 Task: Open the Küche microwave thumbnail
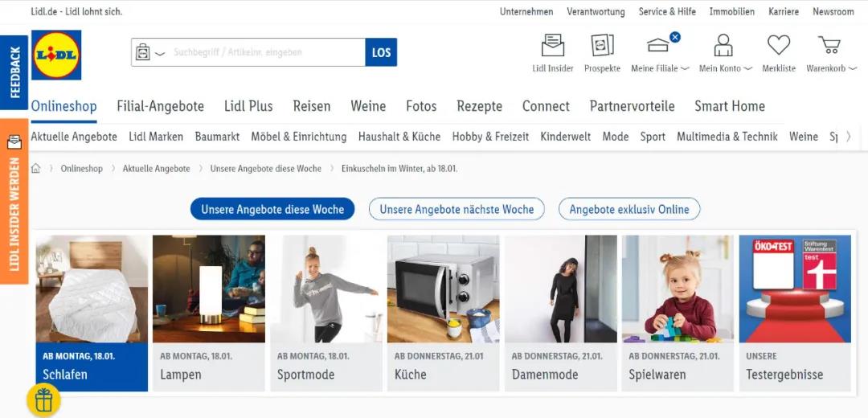click(x=443, y=289)
